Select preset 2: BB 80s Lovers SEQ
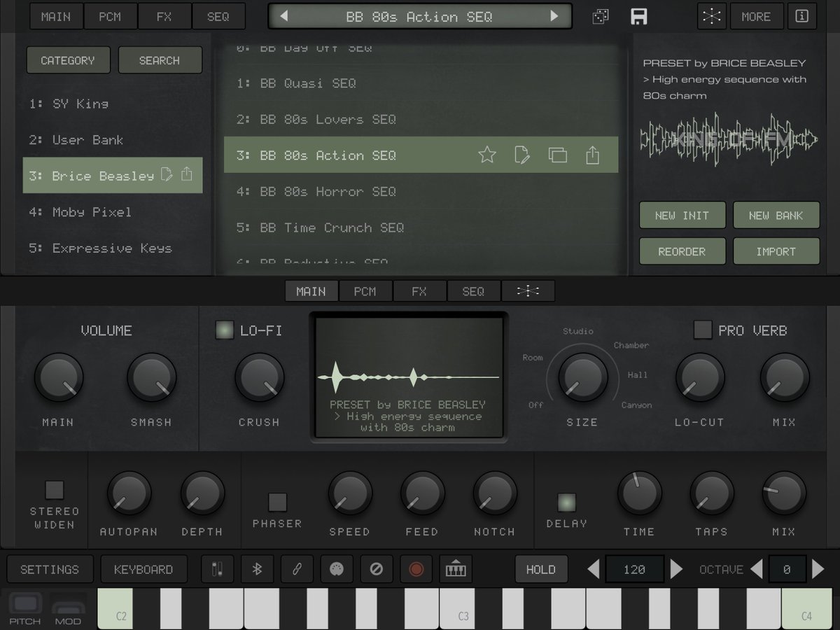This screenshot has height=630, width=840. tap(421, 119)
